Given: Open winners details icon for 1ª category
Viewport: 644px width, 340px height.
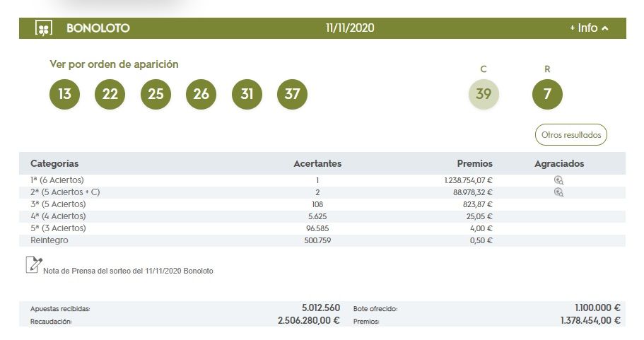Looking at the screenshot, I should [558, 180].
